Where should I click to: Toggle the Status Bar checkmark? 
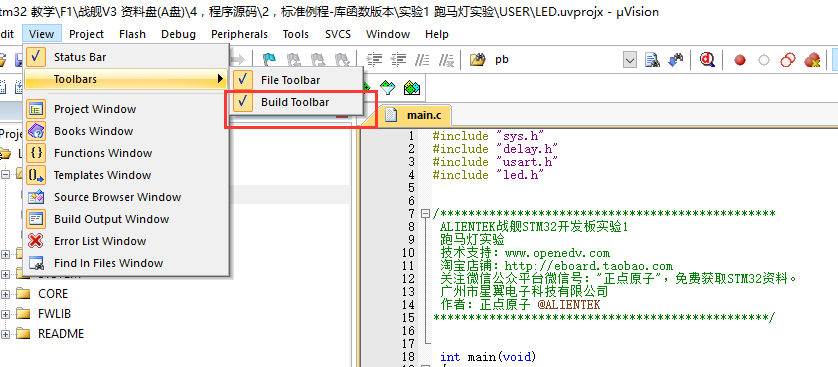pos(36,57)
